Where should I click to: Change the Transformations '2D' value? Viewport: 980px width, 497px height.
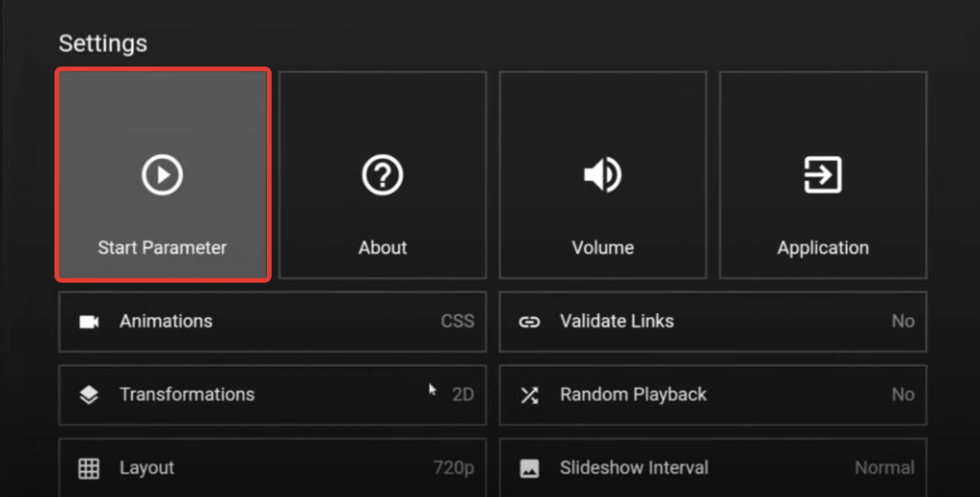(462, 395)
